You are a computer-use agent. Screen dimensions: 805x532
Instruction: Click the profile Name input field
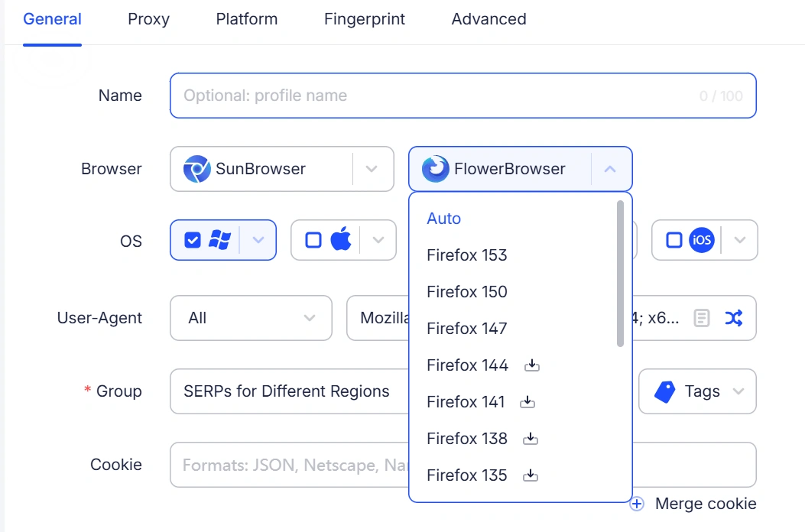(463, 96)
